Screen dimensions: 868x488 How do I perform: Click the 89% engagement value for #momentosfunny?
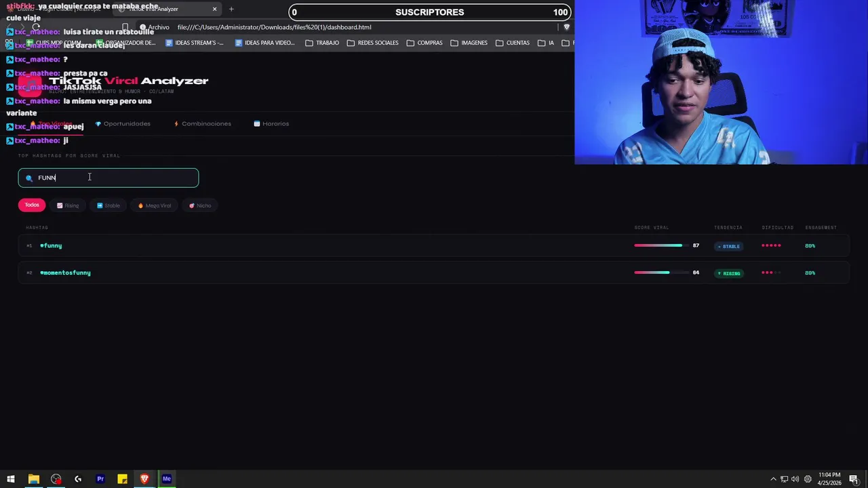tap(810, 273)
